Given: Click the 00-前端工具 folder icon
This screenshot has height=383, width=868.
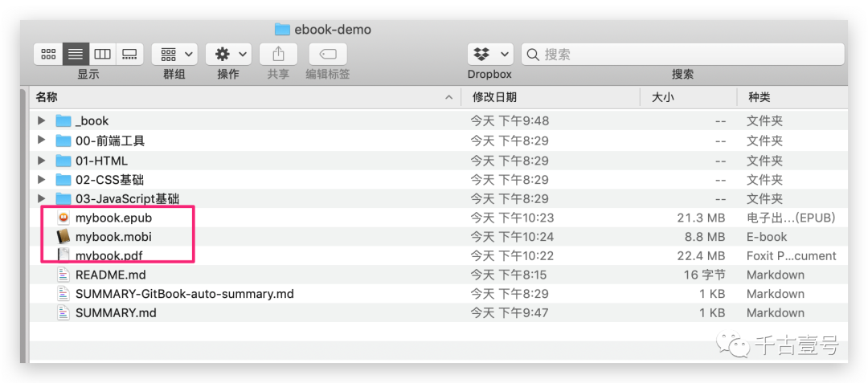Looking at the screenshot, I should coord(63,141).
